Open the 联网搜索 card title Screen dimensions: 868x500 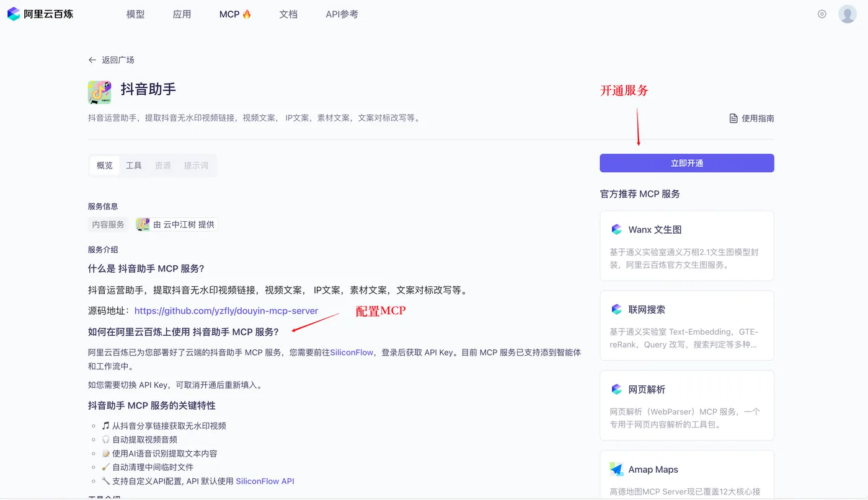pyautogui.click(x=647, y=310)
